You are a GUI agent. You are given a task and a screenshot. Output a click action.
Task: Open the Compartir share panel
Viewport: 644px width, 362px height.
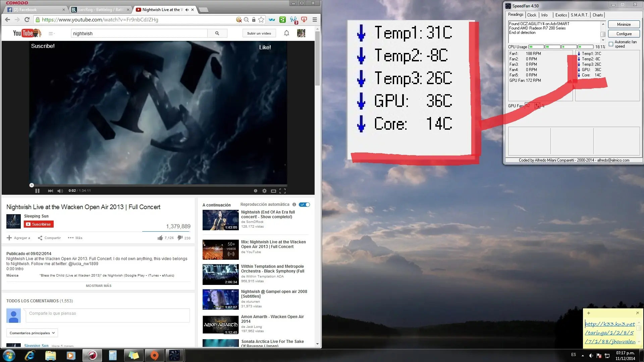click(x=49, y=238)
